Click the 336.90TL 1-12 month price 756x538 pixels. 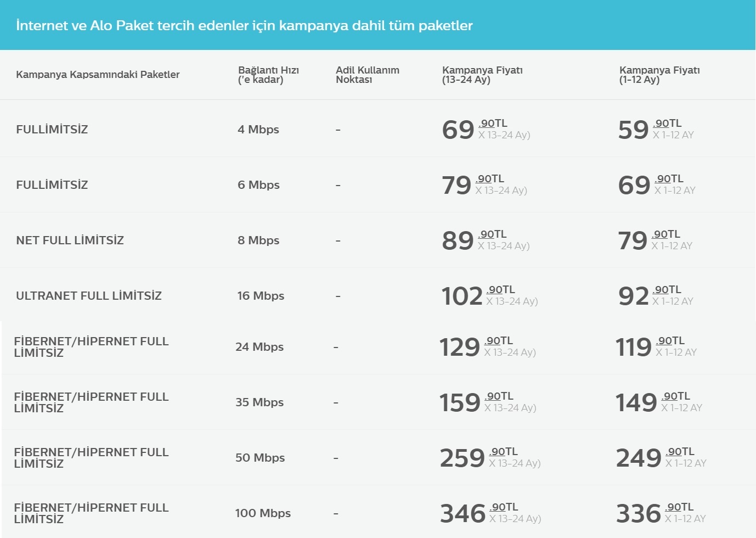(x=661, y=513)
